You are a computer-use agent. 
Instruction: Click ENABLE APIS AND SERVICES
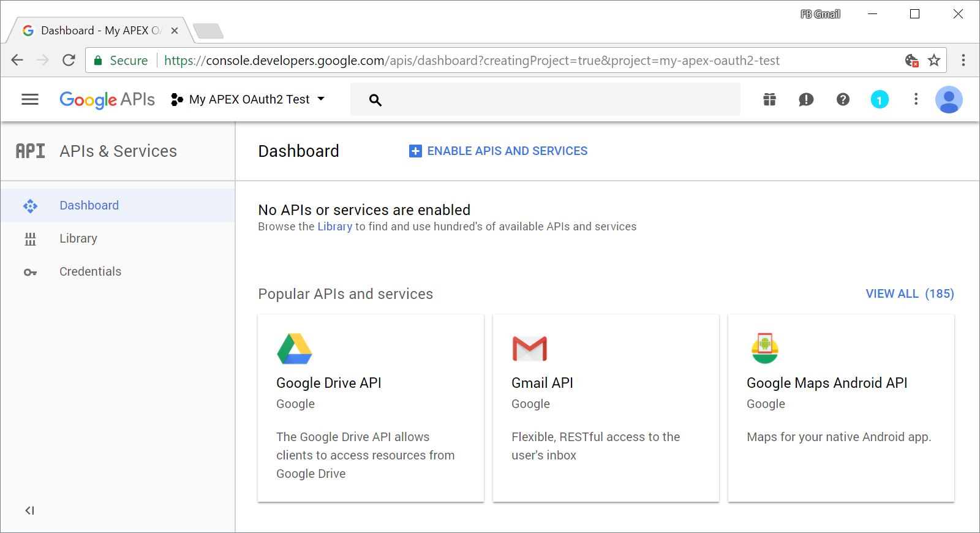pyautogui.click(x=499, y=151)
